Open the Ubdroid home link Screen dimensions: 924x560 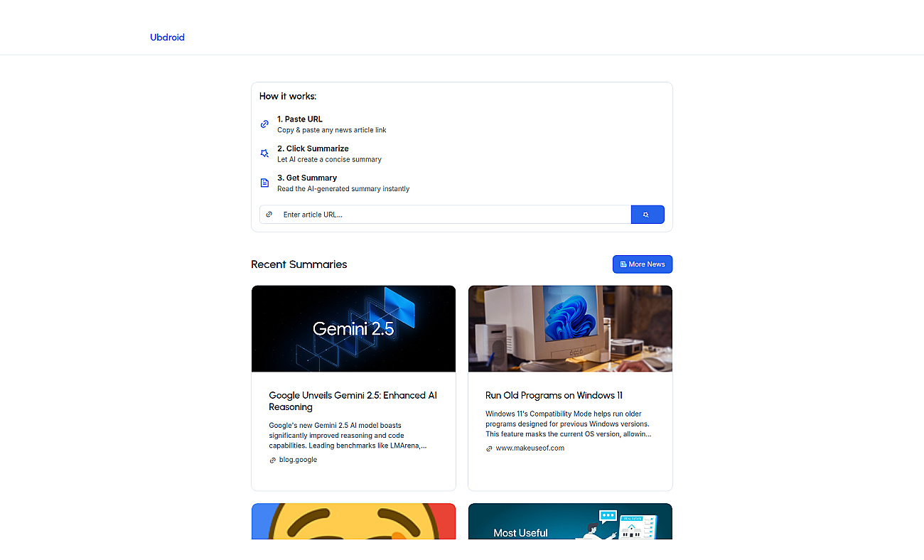[167, 37]
